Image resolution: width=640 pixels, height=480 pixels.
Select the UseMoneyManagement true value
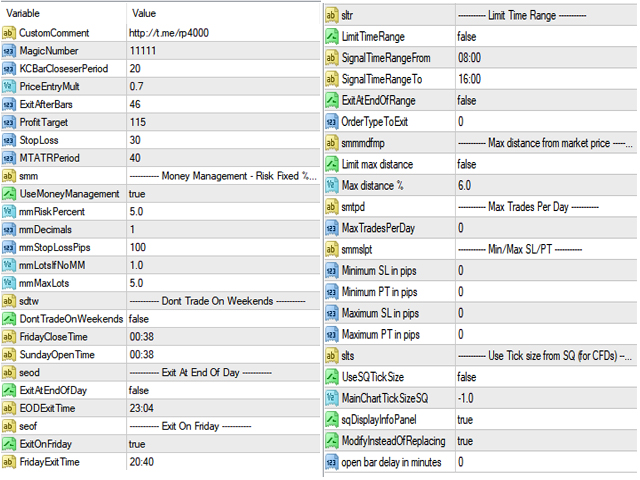click(x=137, y=194)
